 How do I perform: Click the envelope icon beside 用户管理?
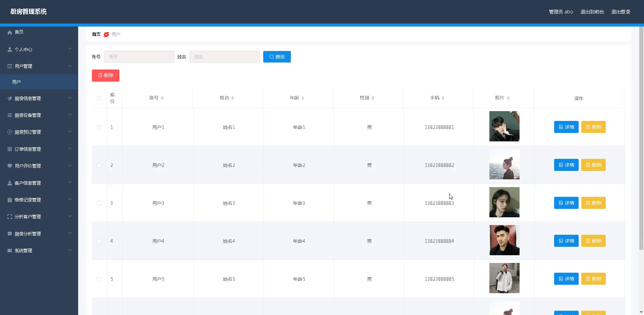click(x=10, y=66)
